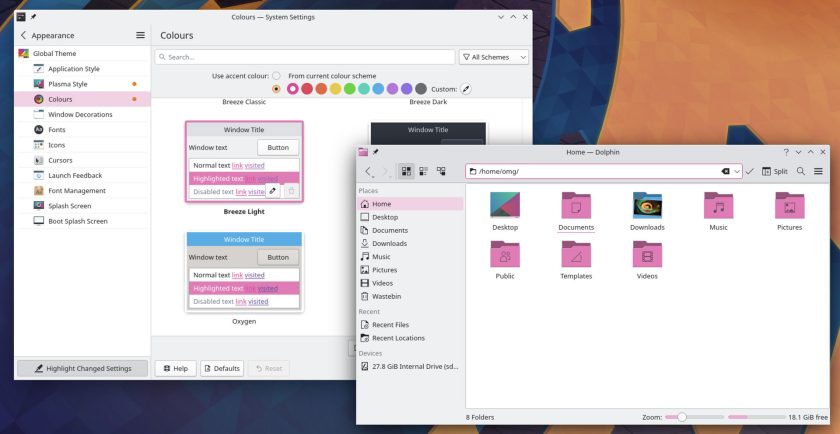Choose the yellow accent colour swatch
Screen dimensions: 840x434
coord(335,89)
